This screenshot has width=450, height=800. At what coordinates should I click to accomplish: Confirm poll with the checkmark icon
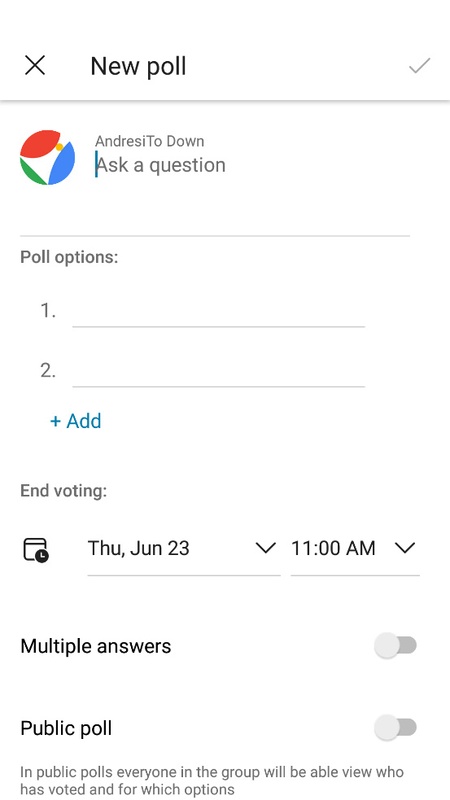419,66
